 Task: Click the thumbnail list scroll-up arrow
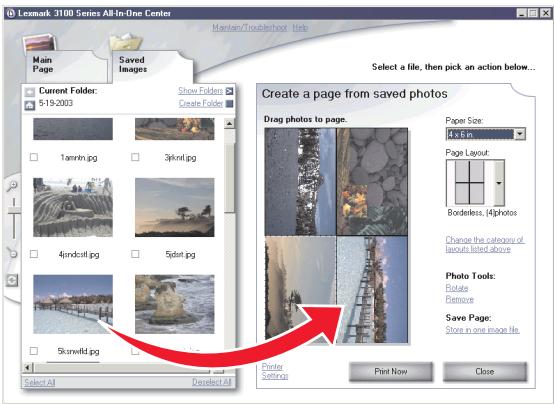tap(229, 124)
